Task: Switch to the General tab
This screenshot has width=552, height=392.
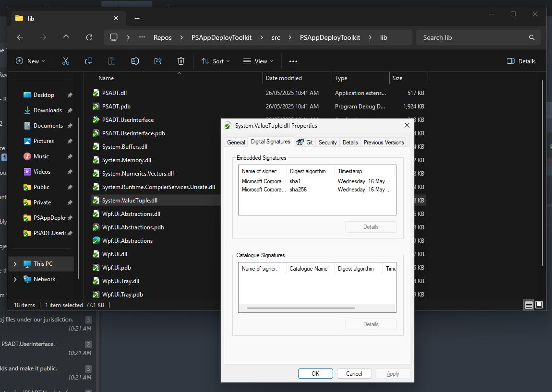Action: tap(236, 143)
